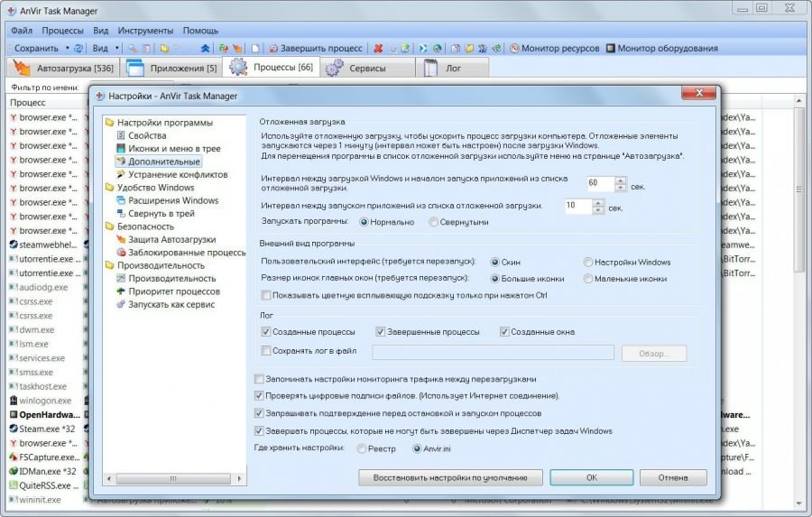Viewport: 812px width, 517px height.
Task: Click the Приоритет процессов icon
Action: (121, 291)
